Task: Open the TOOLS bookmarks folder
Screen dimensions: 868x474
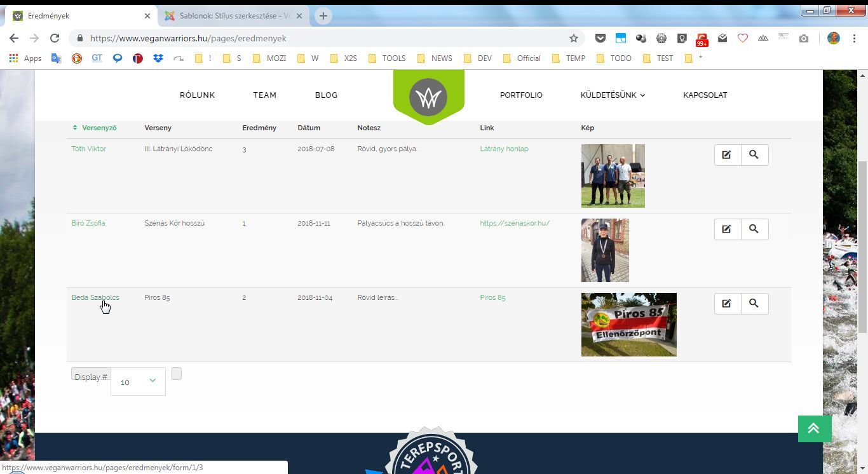Action: (x=386, y=58)
